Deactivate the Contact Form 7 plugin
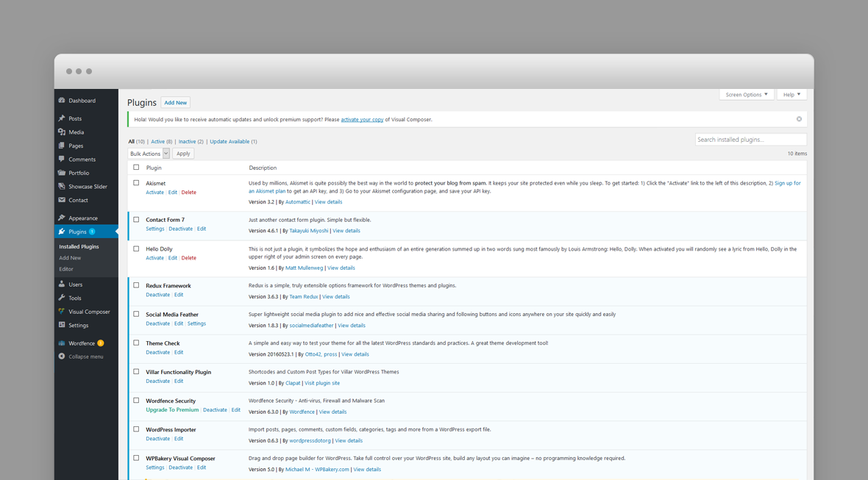Screen dimensions: 868x480 (x=181, y=229)
